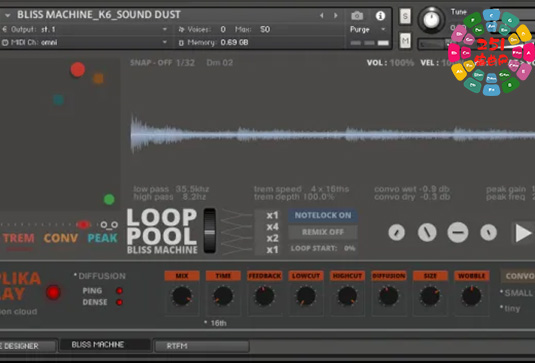Screen dimensions: 535x363
Task: Click the LOOP POOL Bliss Machine logo
Action: pyautogui.click(x=162, y=231)
